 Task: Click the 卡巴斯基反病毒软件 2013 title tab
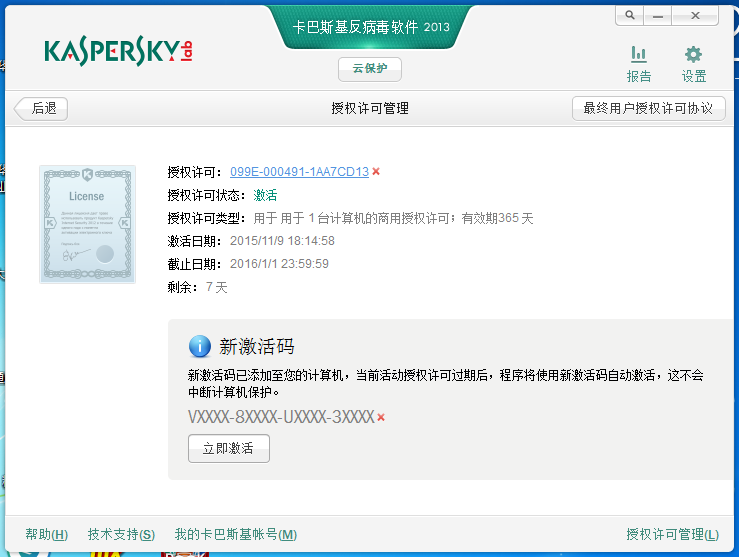[x=370, y=27]
